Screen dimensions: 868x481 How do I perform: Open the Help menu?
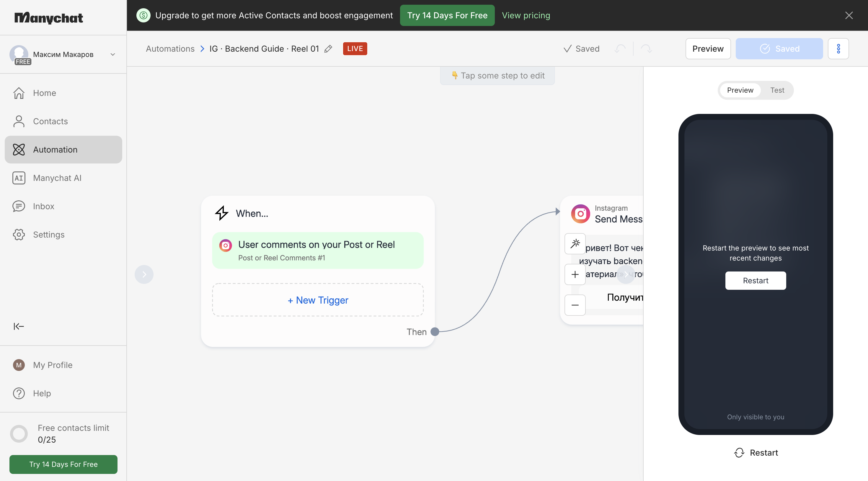coord(63,393)
